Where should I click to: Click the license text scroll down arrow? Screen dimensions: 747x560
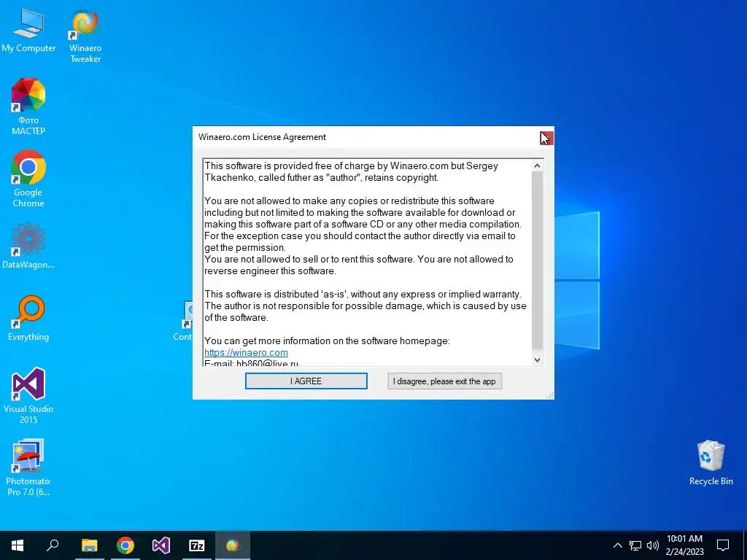point(537,360)
